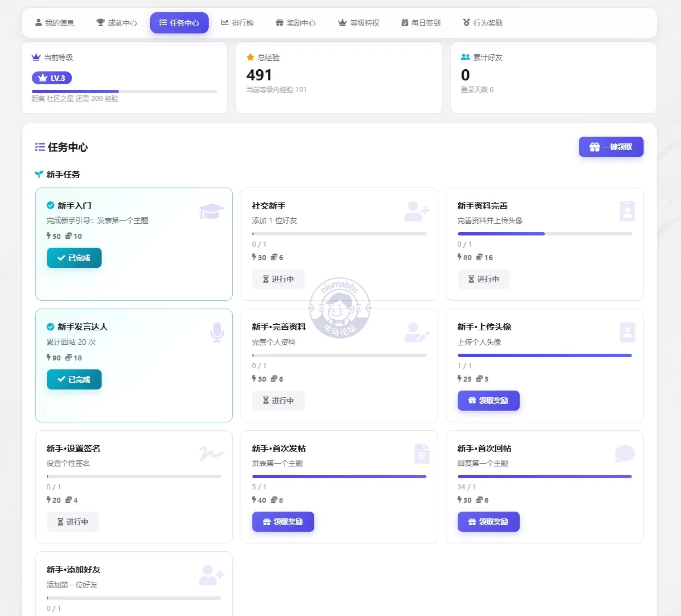The height and width of the screenshot is (616, 681).
Task: Click crown icon in 等级特权 tab
Action: (343, 23)
